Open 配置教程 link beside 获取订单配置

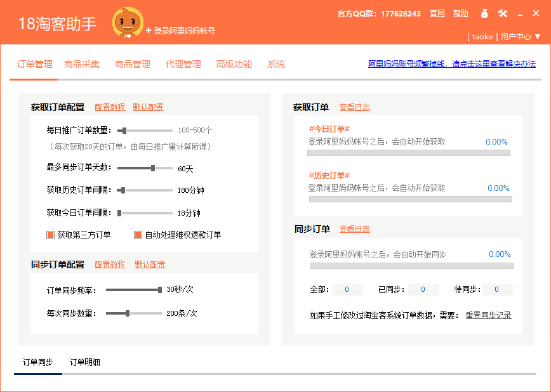click(110, 107)
